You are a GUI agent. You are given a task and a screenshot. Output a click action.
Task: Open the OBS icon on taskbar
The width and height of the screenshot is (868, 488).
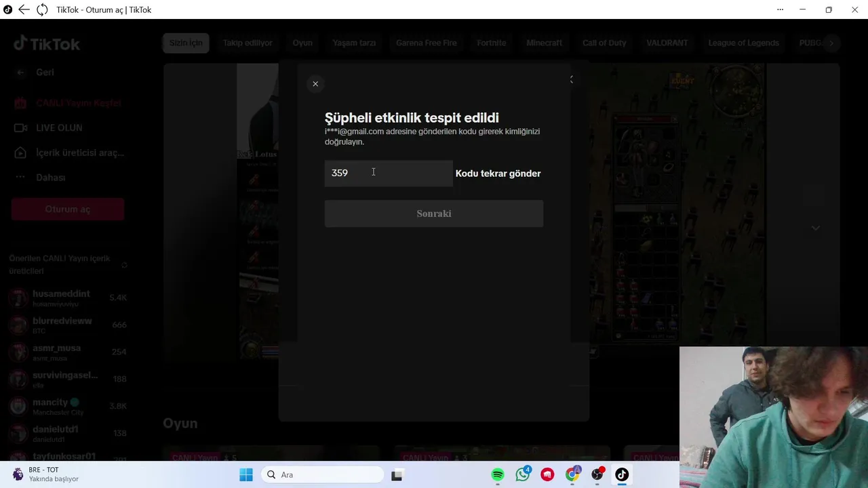pyautogui.click(x=597, y=474)
